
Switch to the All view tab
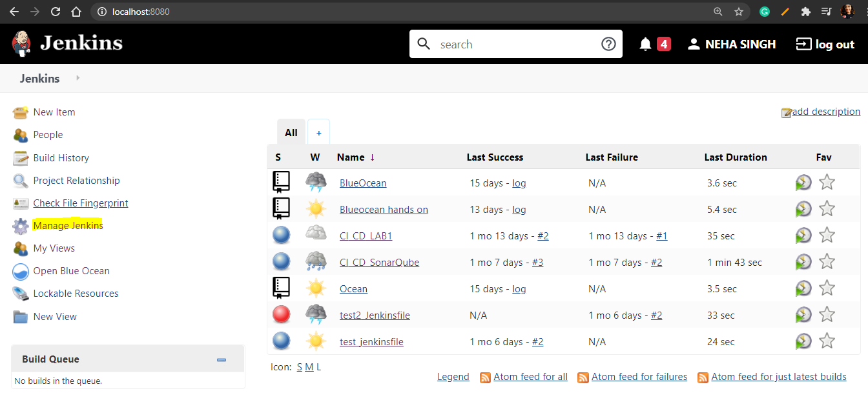click(291, 132)
